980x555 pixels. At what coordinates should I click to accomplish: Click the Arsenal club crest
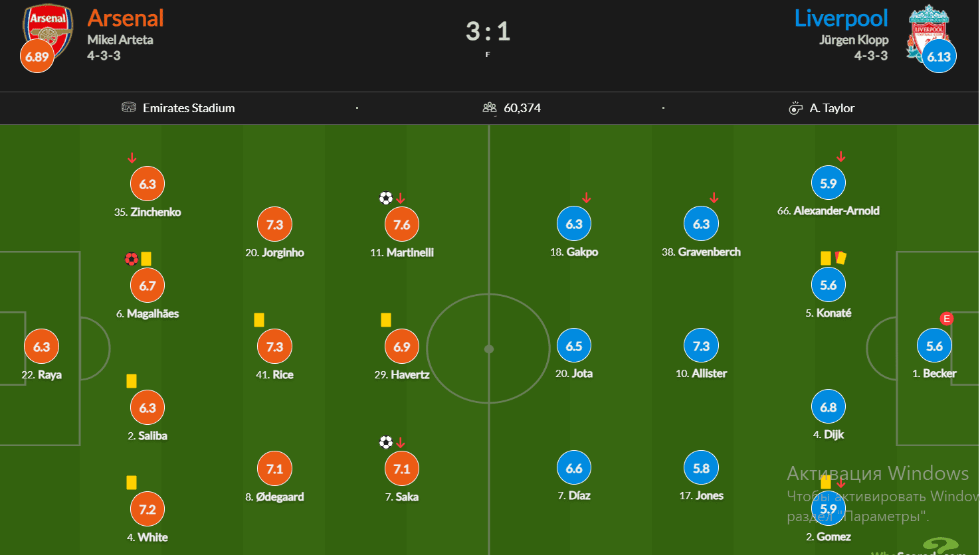48,30
